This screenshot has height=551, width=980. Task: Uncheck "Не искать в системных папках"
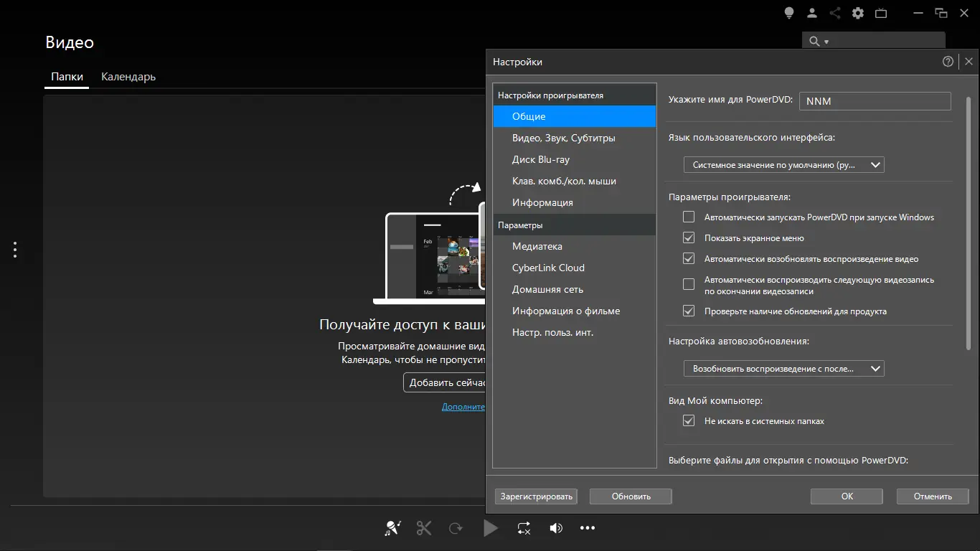pyautogui.click(x=689, y=421)
